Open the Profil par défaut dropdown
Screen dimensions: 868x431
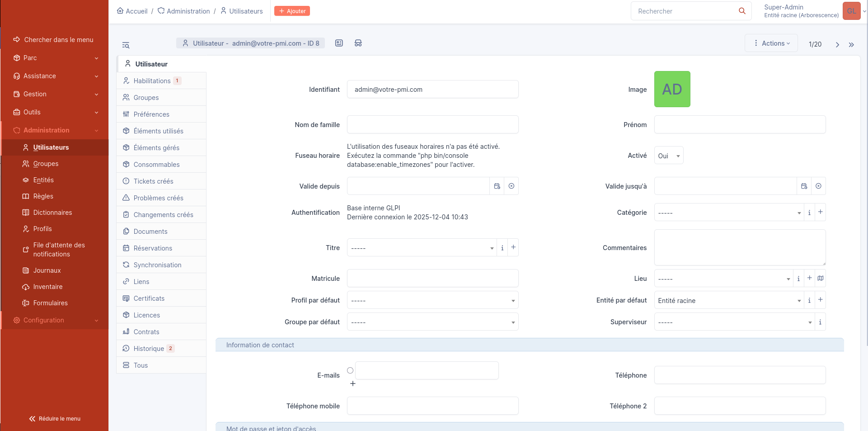point(432,300)
